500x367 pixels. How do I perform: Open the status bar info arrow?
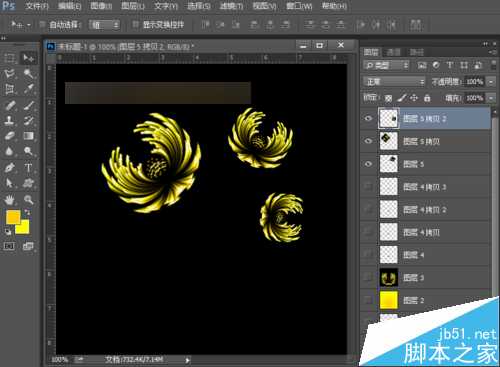coord(187,360)
